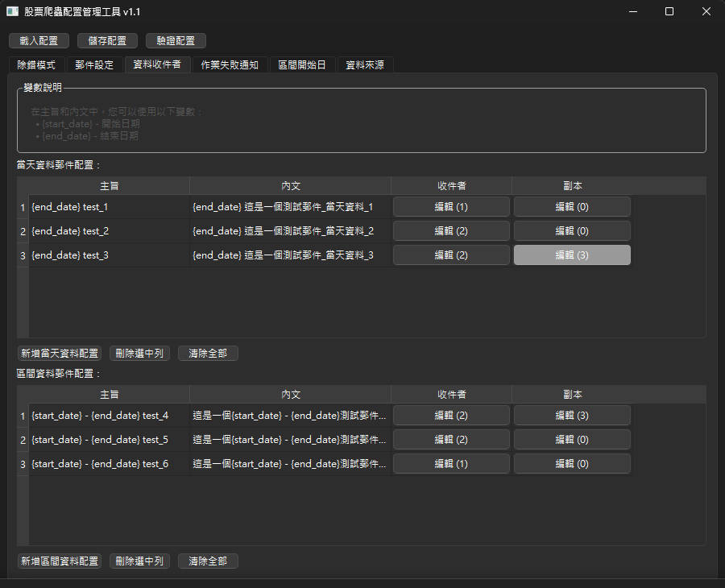Select the subject cell "{start_date} - {end_date} test_4"

tap(109, 415)
